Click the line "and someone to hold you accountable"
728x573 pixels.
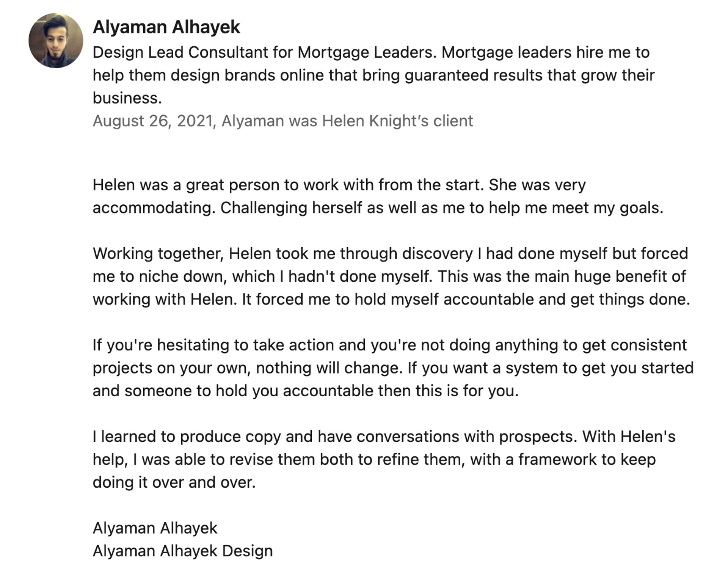tap(306, 391)
